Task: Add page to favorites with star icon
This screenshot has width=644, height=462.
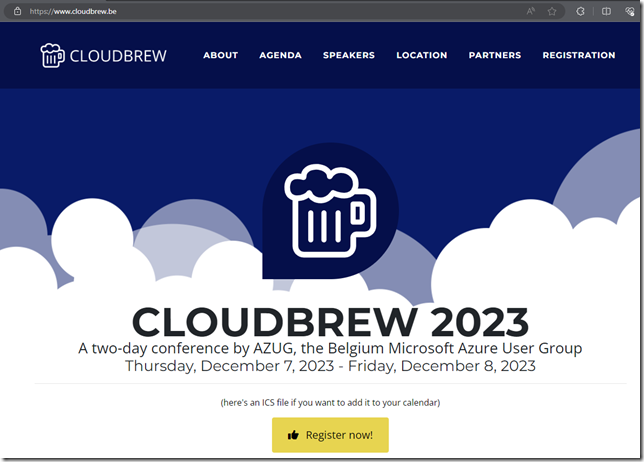Action: 552,11
